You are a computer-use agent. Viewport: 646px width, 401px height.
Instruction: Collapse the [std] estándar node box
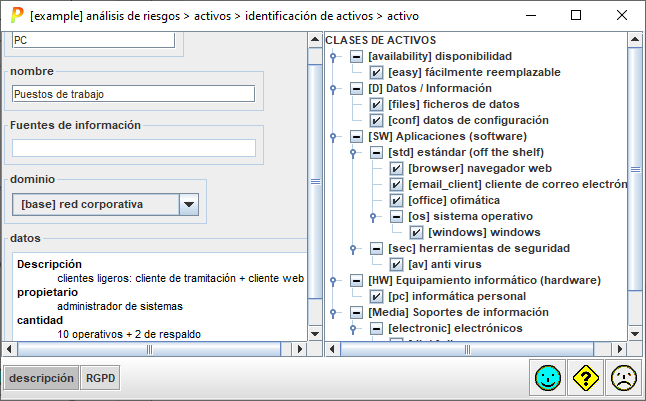pos(376,152)
